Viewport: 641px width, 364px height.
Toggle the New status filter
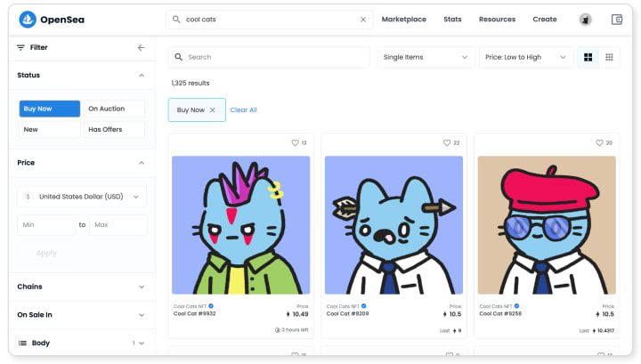coord(50,130)
